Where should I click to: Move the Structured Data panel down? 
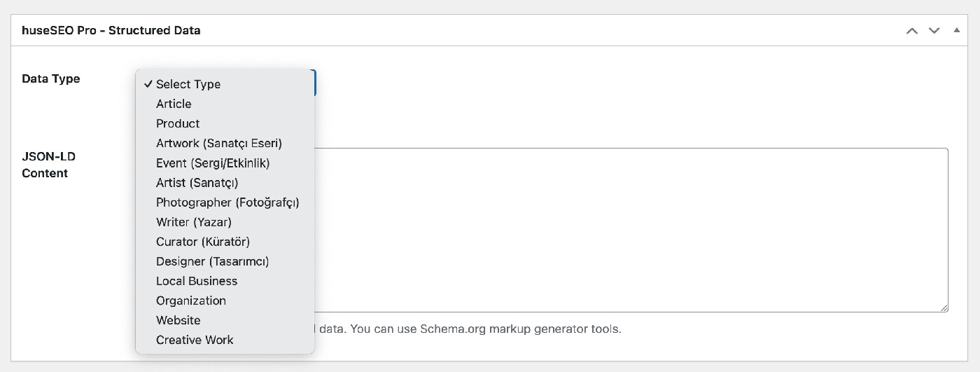click(934, 31)
